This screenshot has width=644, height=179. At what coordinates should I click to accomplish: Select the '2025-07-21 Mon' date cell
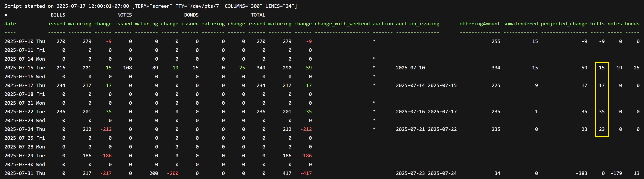click(x=24, y=103)
